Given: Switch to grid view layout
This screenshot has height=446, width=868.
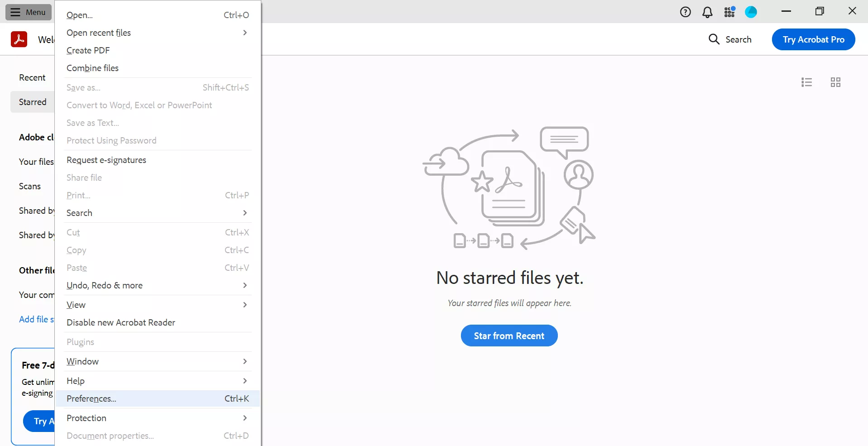Looking at the screenshot, I should click(835, 82).
